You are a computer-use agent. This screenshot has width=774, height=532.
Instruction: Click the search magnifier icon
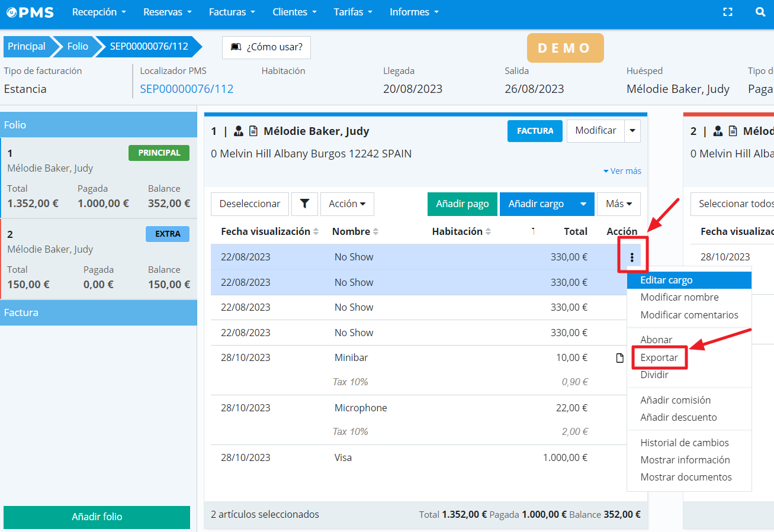(x=760, y=12)
